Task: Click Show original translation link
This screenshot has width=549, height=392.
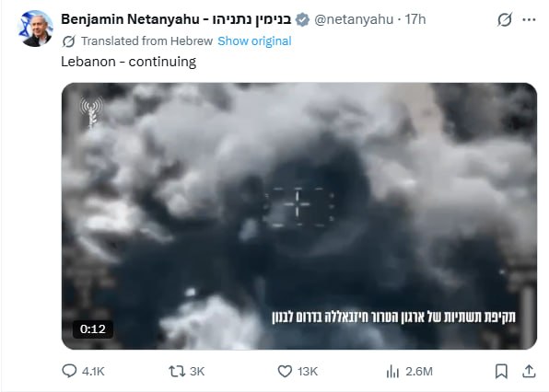Action: click(x=254, y=41)
